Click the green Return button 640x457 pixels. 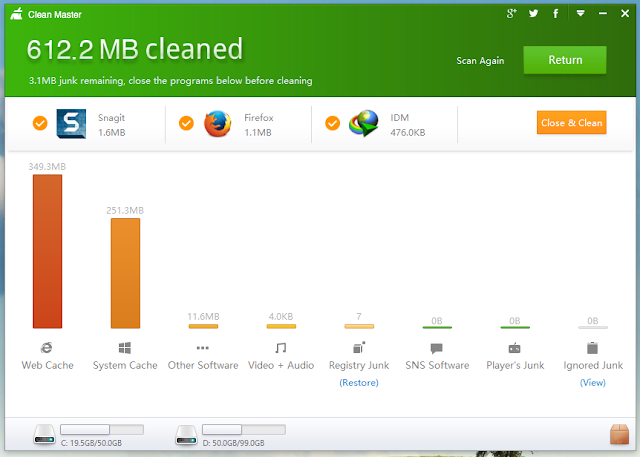pos(565,60)
